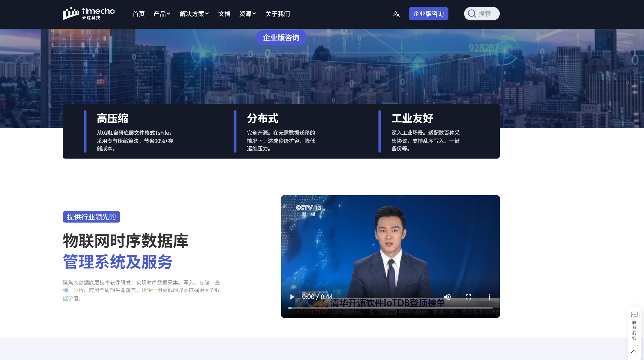Expand the 产品 dropdown menu
The height and width of the screenshot is (360, 644).
162,14
